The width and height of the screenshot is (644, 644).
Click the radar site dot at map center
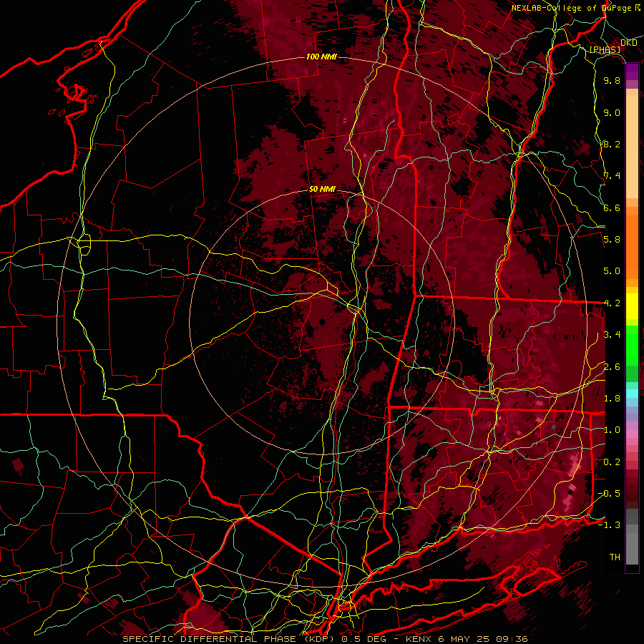[323, 322]
